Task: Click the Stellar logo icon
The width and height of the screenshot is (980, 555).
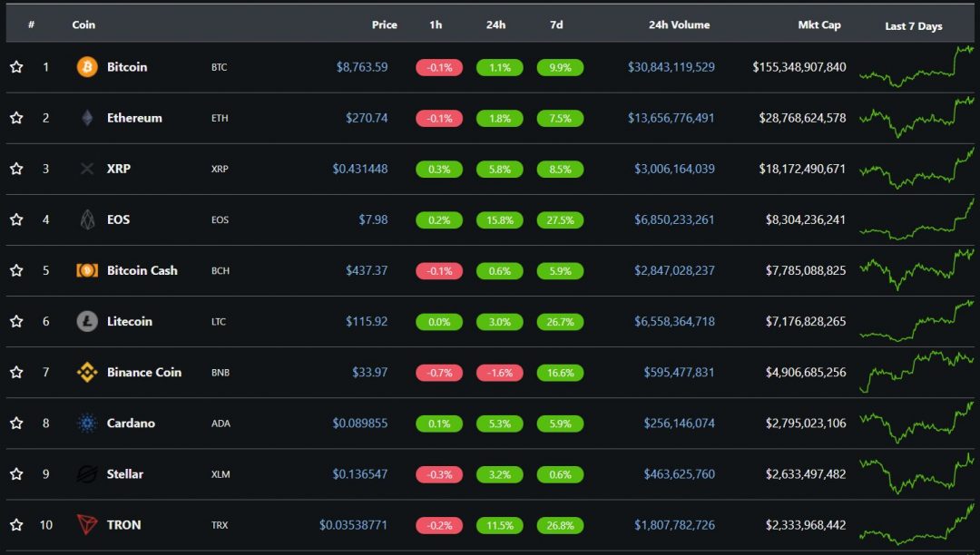Action: [x=87, y=474]
